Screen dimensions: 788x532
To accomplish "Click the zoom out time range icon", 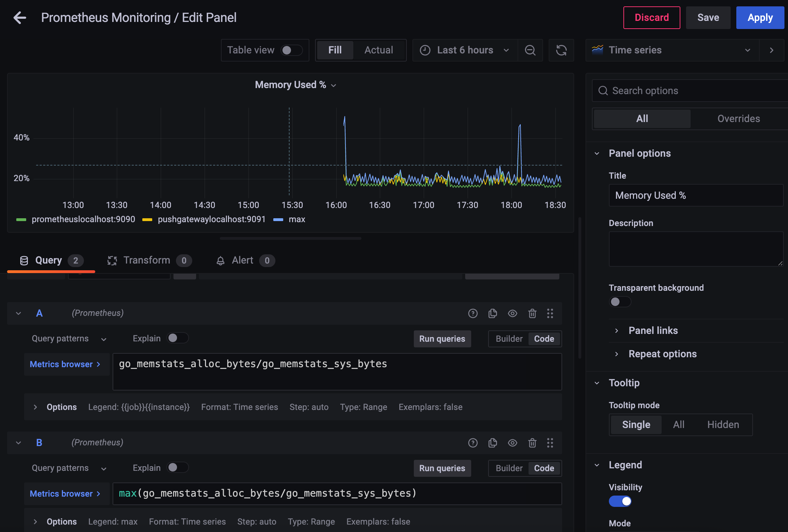I will 530,50.
